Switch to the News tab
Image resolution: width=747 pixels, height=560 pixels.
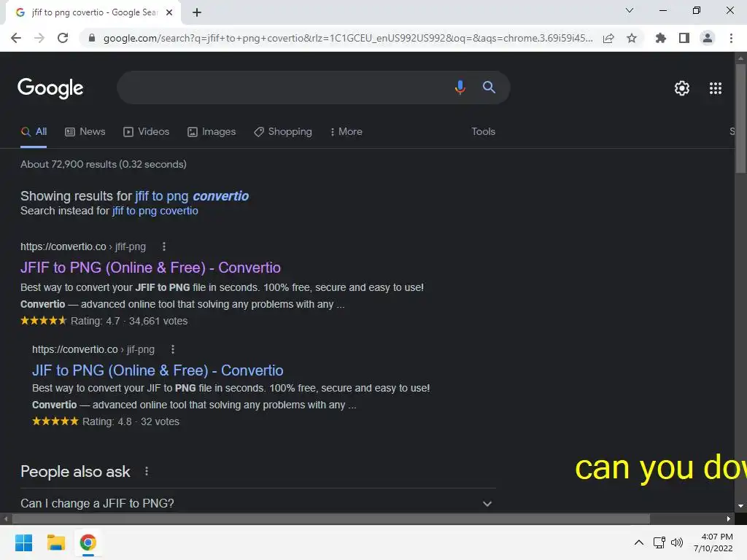[85, 132]
